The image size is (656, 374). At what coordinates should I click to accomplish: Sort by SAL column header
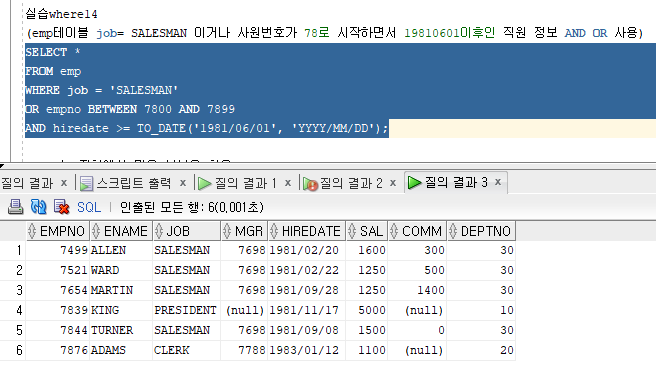click(366, 231)
